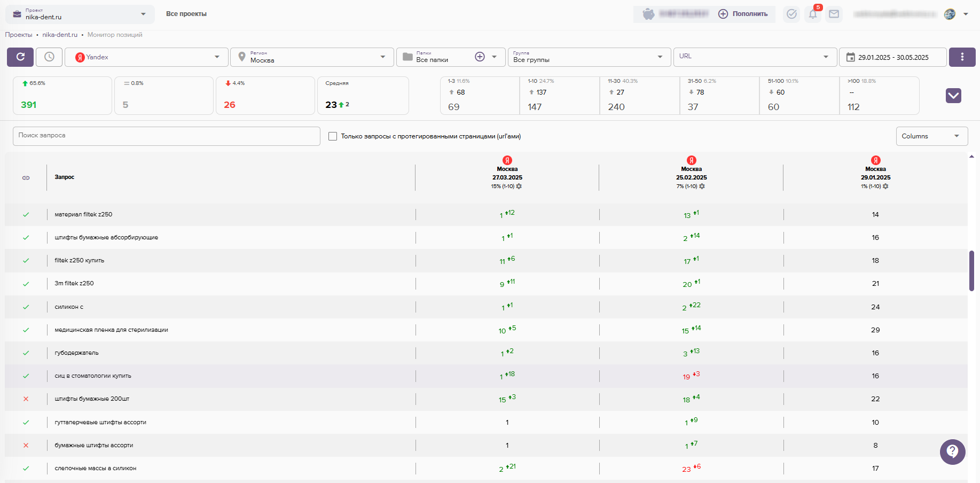980x483 pixels.
Task: Click the vertical table scrollbar thumb
Action: tap(971, 270)
